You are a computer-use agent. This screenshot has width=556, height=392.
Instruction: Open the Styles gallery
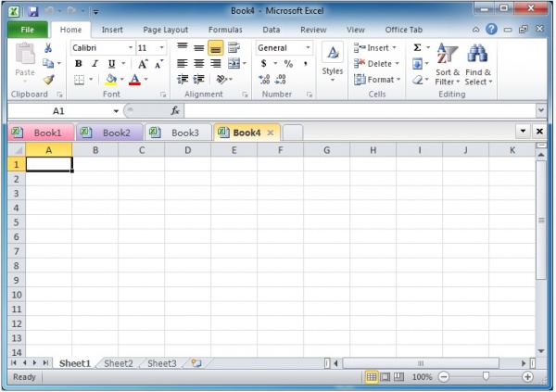pos(333,63)
